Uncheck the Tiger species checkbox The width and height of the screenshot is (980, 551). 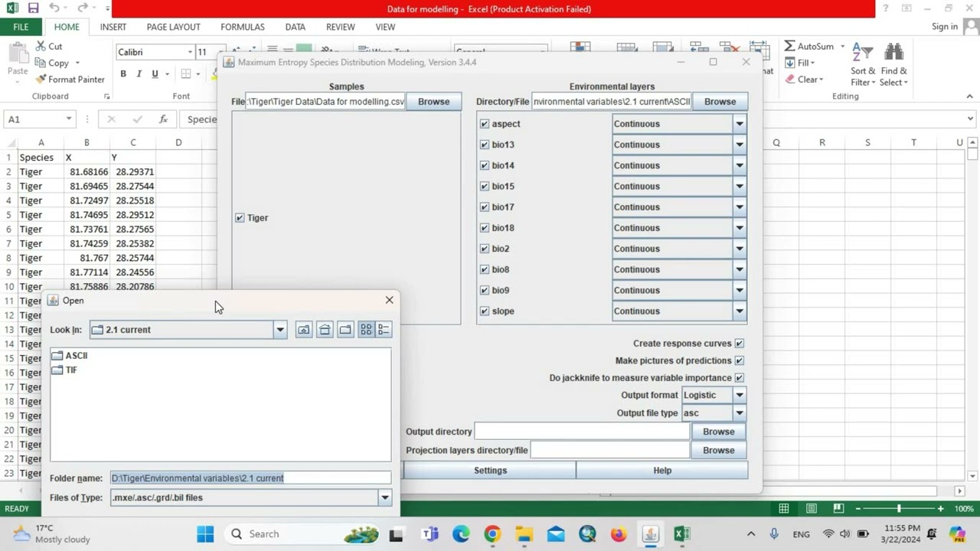click(240, 218)
